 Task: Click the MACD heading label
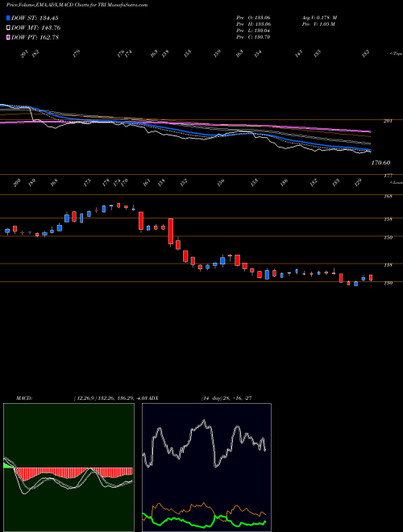(x=23, y=398)
